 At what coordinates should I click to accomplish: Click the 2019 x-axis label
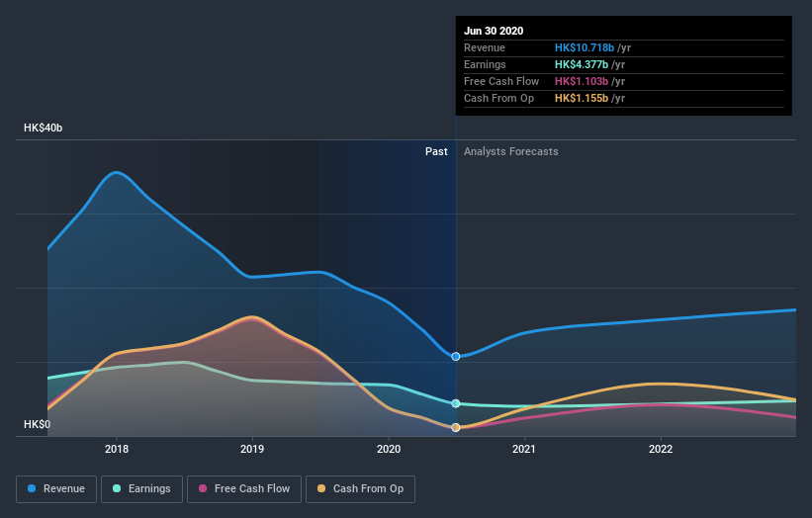(252, 449)
